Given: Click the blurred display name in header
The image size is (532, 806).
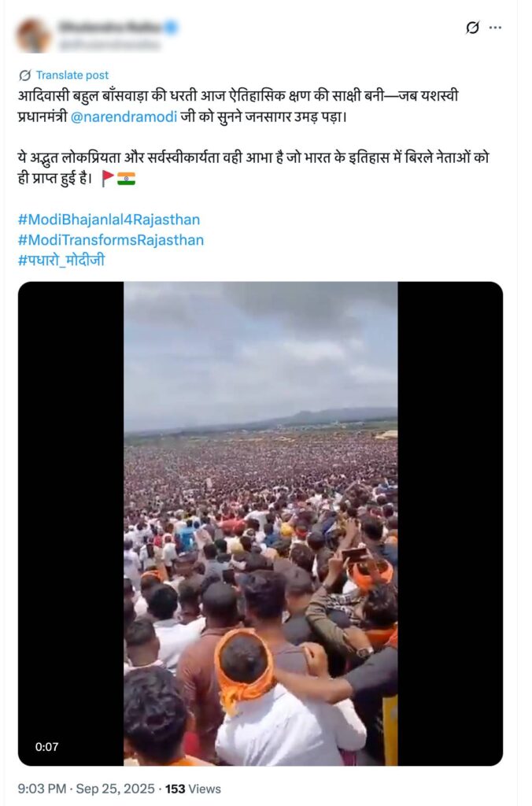Looking at the screenshot, I should 109,27.
